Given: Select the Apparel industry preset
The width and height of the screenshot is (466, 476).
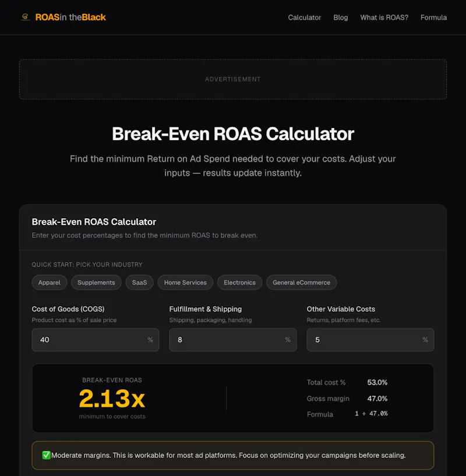Looking at the screenshot, I should coord(50,282).
